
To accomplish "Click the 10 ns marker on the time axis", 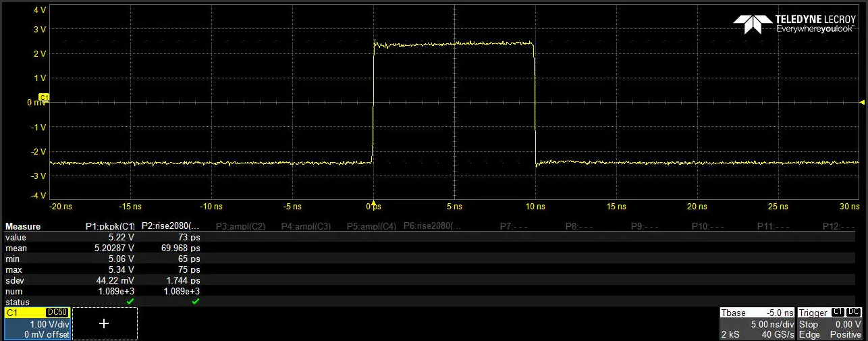I will 535,205.
